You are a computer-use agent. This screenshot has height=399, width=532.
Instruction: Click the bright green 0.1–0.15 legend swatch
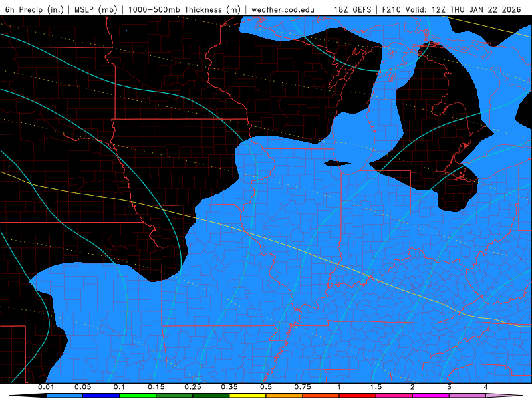[x=138, y=396]
